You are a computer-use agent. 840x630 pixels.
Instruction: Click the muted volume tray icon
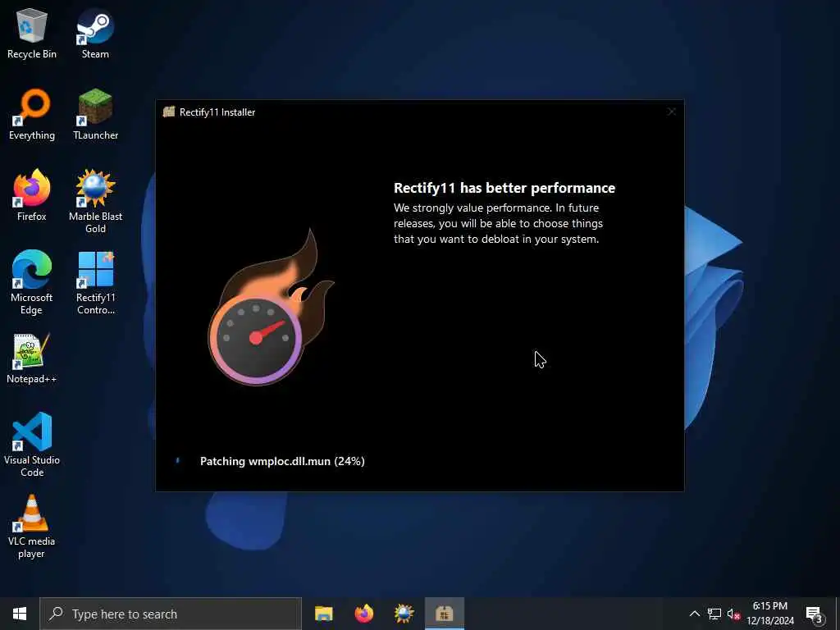733,614
